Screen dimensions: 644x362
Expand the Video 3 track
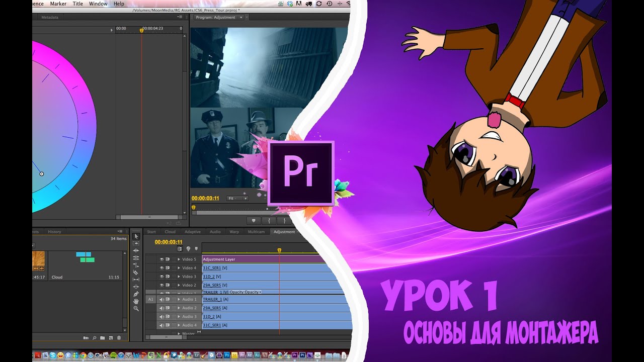[x=179, y=277]
